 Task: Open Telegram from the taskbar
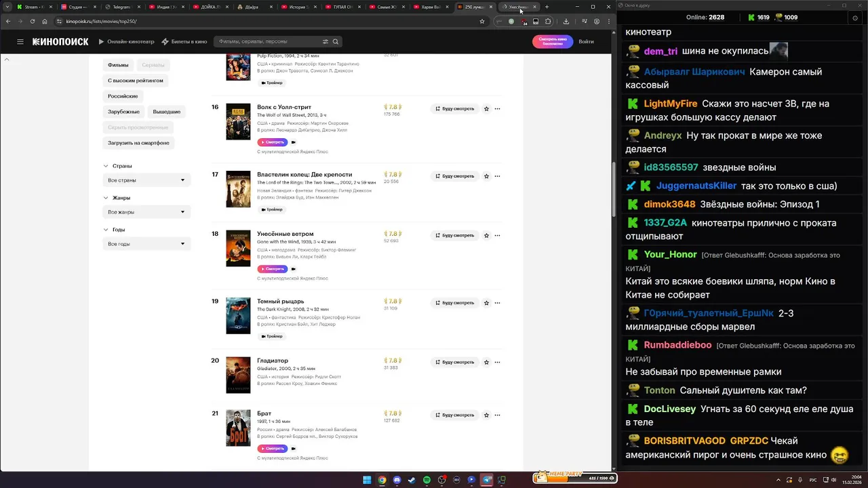[x=486, y=480]
